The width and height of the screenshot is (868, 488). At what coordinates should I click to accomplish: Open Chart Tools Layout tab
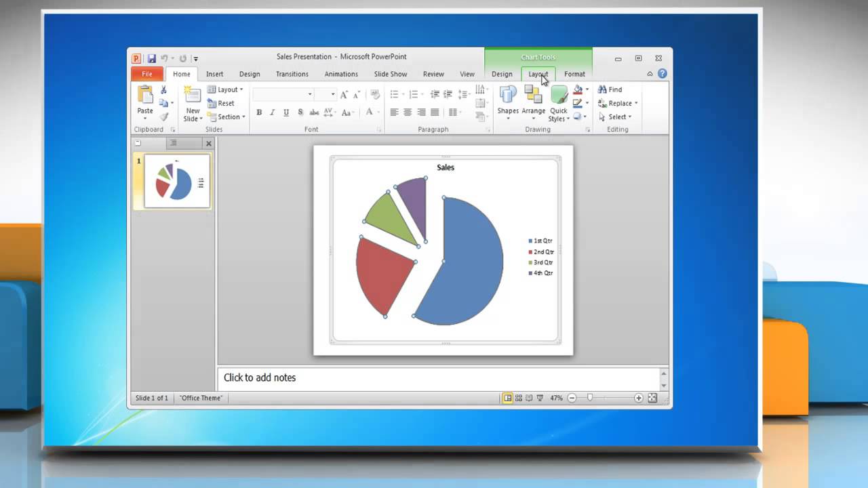coord(538,74)
